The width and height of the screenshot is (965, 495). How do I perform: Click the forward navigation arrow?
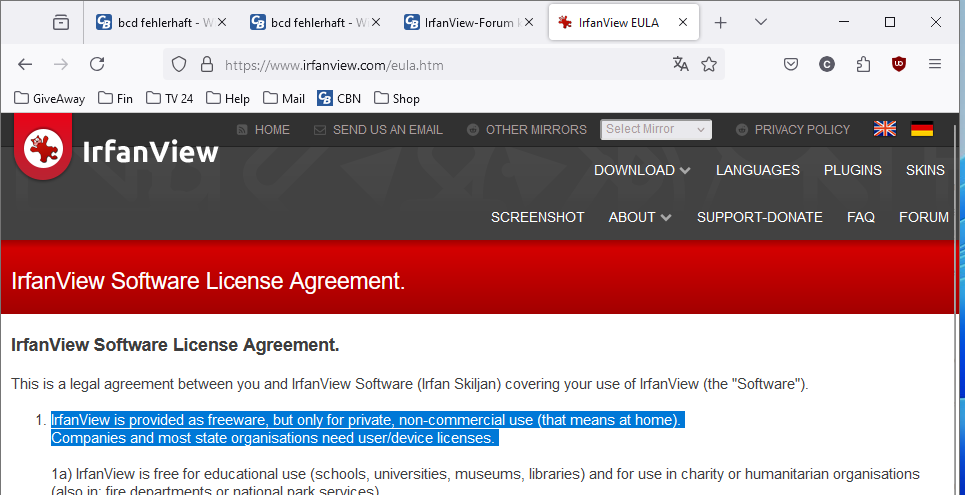click(60, 64)
